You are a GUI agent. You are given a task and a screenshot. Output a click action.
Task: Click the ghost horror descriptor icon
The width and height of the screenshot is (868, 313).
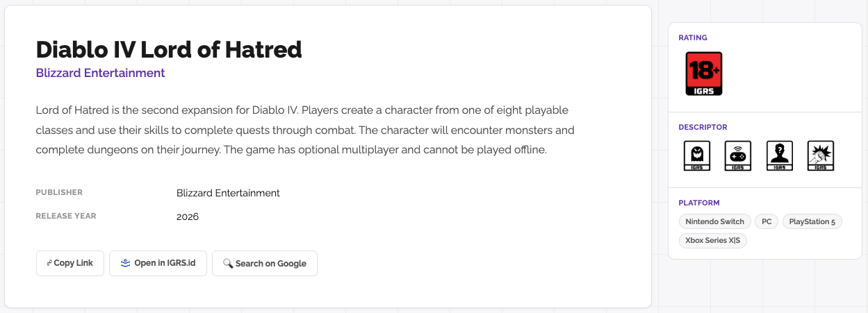[697, 155]
